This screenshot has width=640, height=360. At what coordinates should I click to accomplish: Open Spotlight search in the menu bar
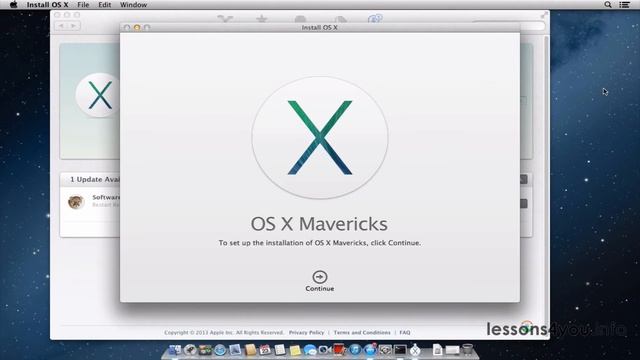tap(608, 5)
